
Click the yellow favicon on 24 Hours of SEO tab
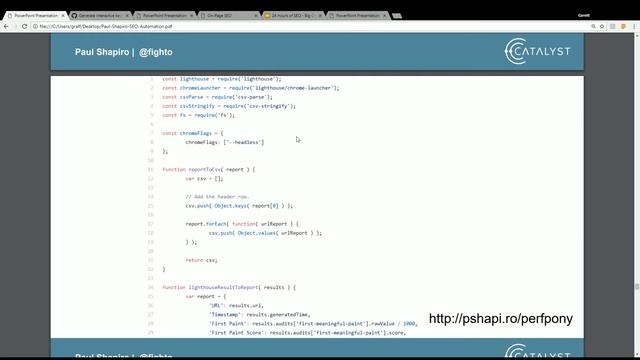point(267,16)
